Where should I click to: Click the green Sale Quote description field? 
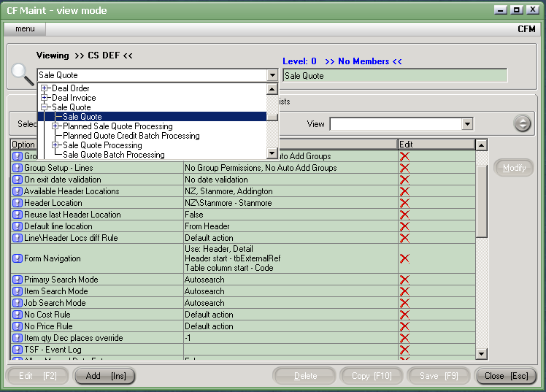[x=395, y=75]
